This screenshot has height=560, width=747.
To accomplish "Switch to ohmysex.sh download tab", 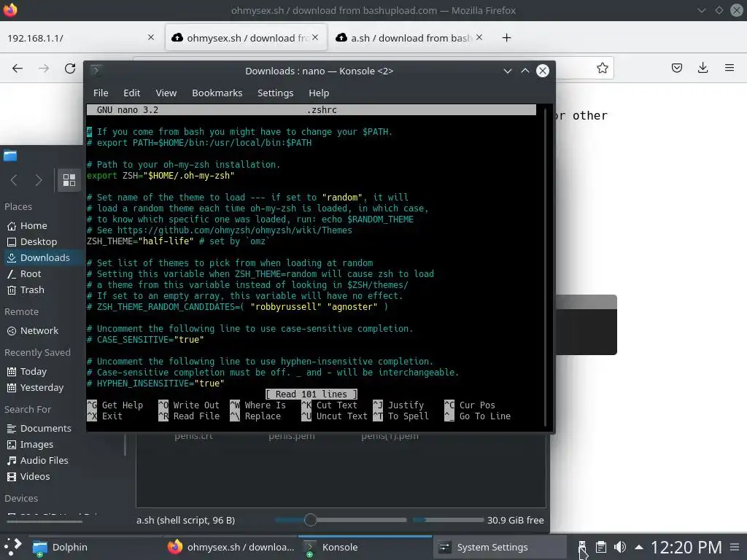I will (x=247, y=38).
